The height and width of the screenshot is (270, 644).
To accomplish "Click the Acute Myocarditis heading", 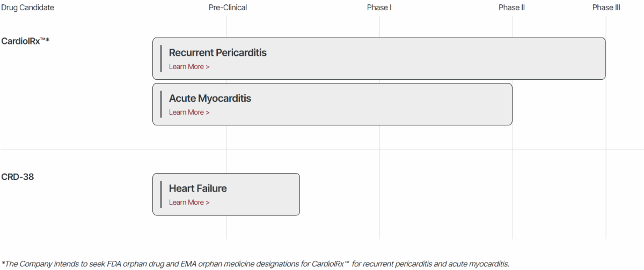I will (210, 99).
